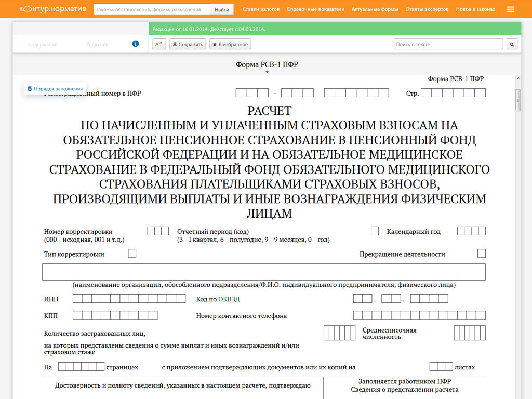This screenshot has height=399, width=532.
Task: Click the blue info icon
Action: [136, 44]
